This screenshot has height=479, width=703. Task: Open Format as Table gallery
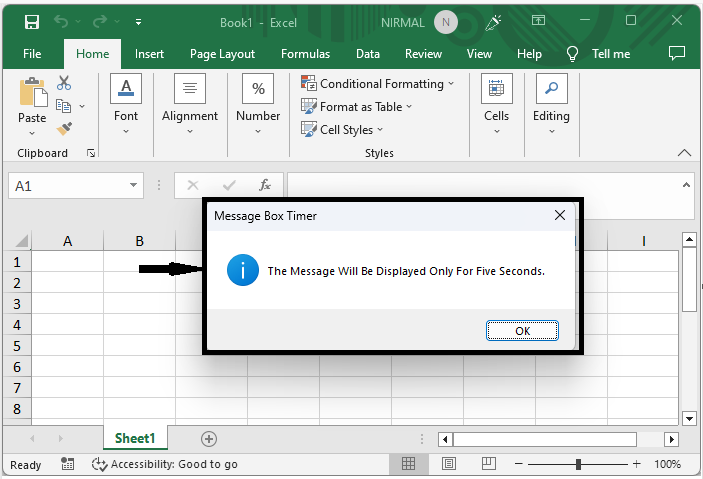[356, 107]
